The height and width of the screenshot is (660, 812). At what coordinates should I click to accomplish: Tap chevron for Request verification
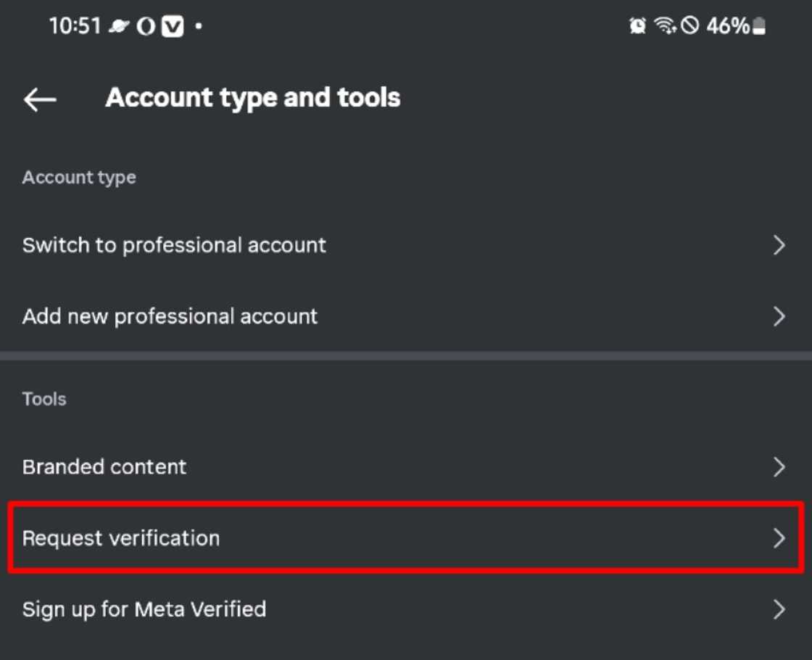click(779, 537)
